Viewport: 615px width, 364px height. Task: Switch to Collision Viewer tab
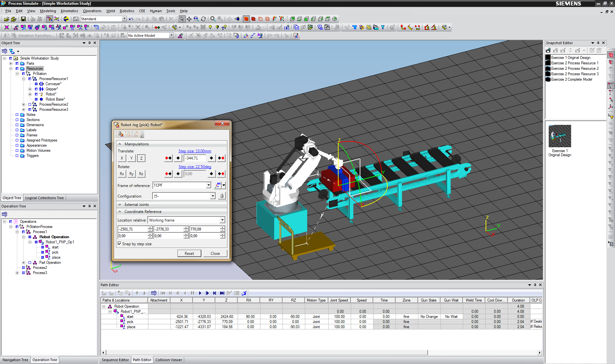168,360
